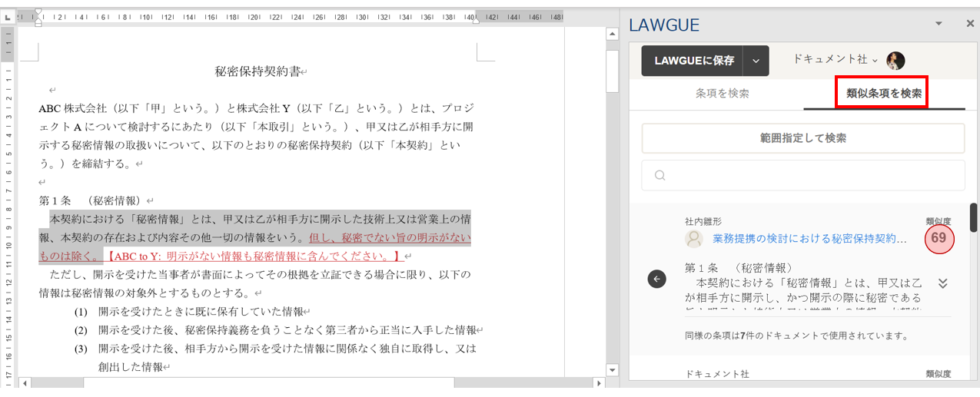
Task: Click the search magnifier icon in the LAWGUE panel
Action: click(x=659, y=175)
